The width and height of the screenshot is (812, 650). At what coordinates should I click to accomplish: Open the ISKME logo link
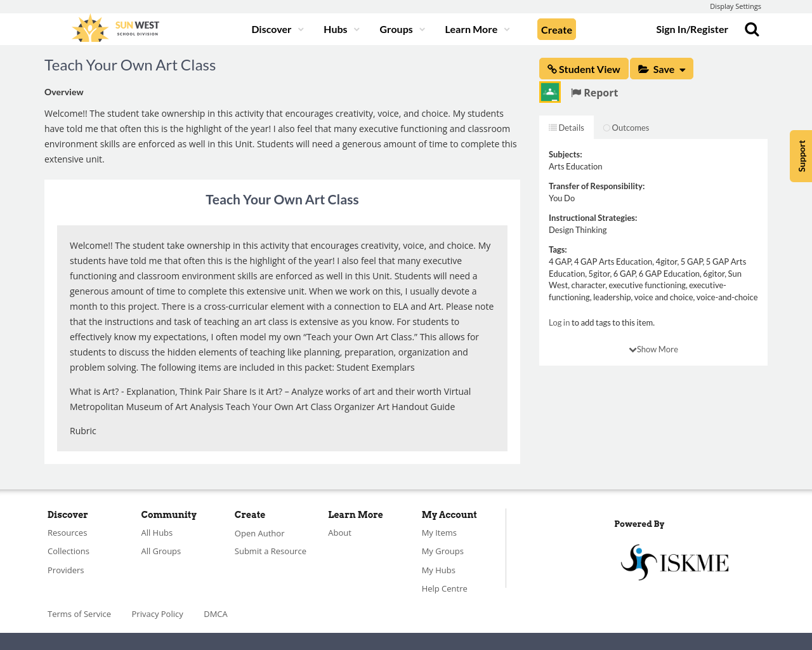pos(674,562)
